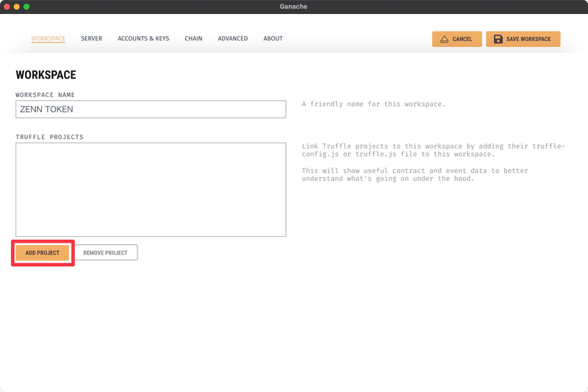Click the warning triangle icon on Cancel
This screenshot has height=392, width=588.
tap(445, 39)
